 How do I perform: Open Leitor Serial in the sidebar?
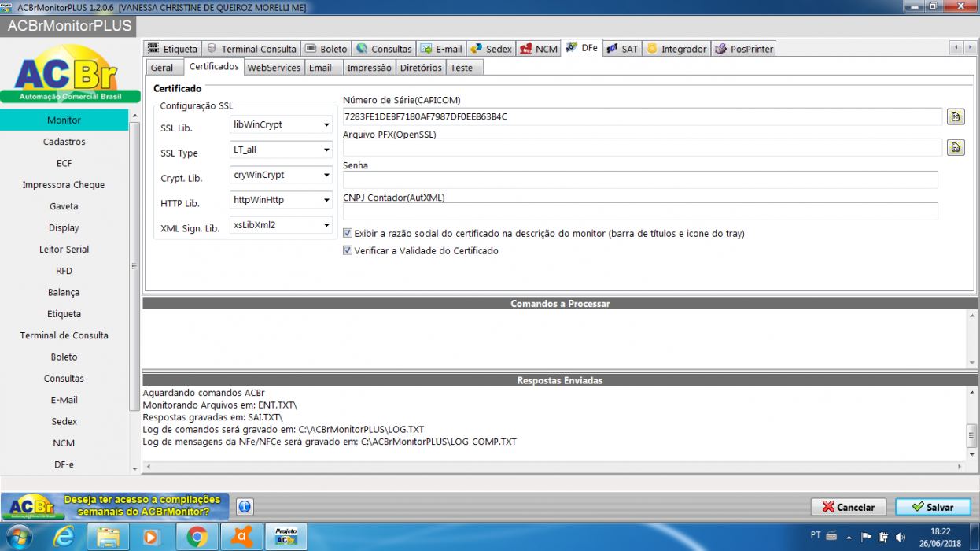click(64, 250)
